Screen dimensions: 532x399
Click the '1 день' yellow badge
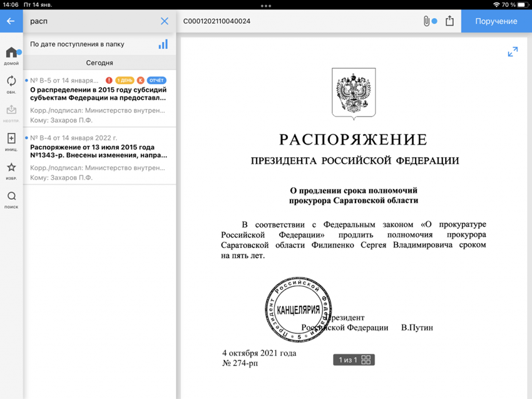tap(125, 80)
